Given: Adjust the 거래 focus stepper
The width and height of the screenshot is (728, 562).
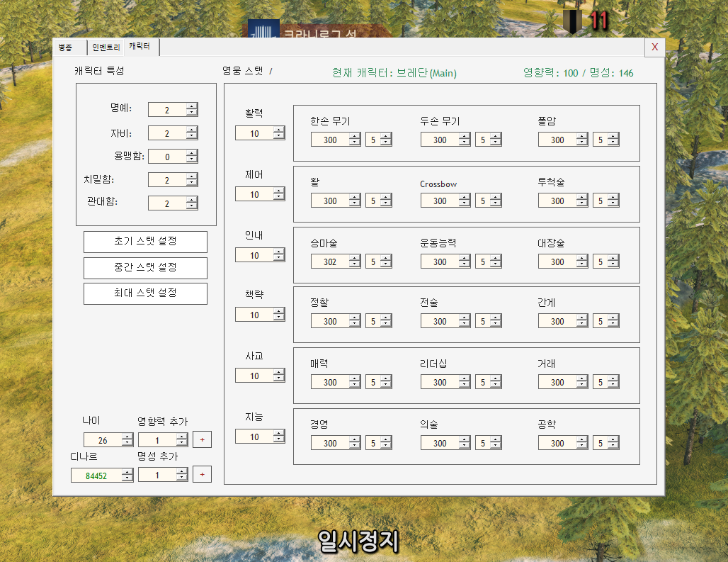Looking at the screenshot, I should click(613, 381).
